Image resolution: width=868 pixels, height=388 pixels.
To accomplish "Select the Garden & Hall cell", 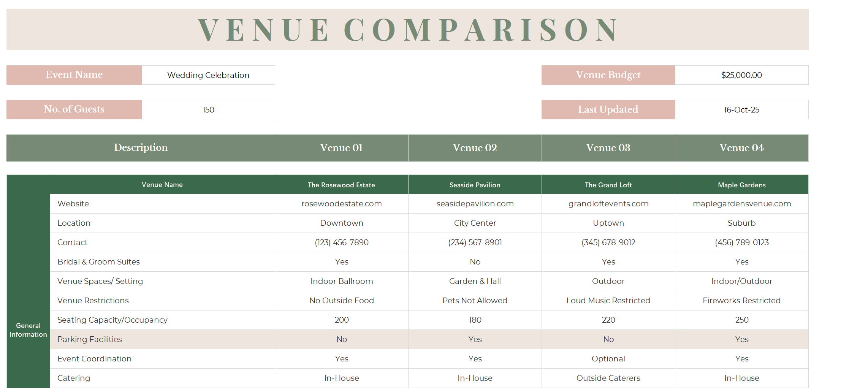I will point(475,281).
